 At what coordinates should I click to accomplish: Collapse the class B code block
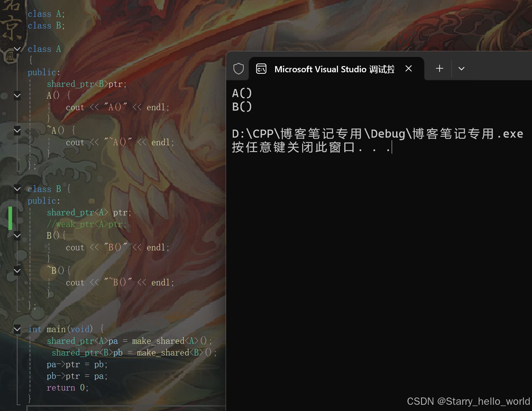click(17, 189)
